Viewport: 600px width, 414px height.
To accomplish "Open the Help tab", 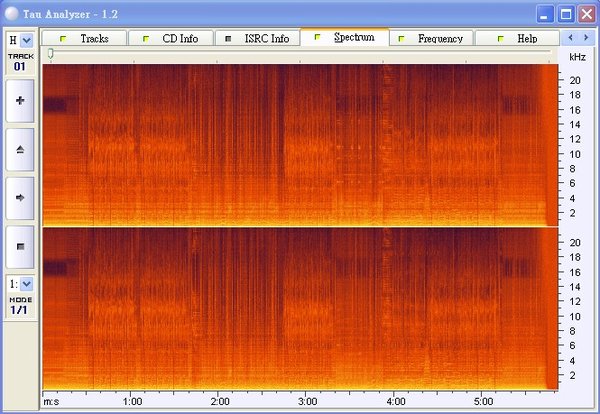I will (517, 38).
